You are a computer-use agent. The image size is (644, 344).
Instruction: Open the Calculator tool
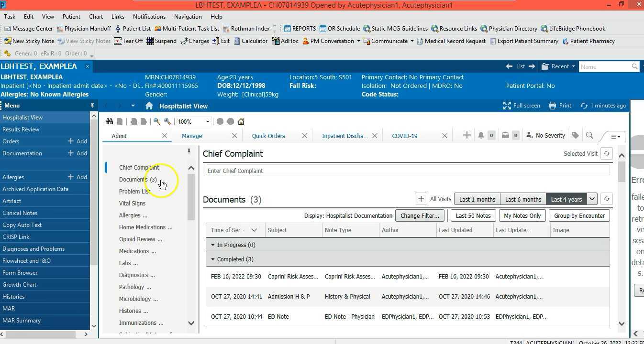tap(251, 41)
